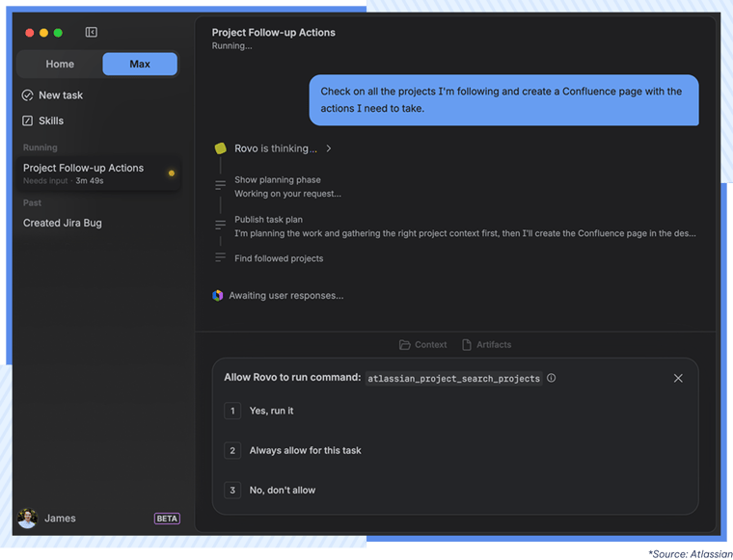Click the New task checkmark icon

coord(28,95)
